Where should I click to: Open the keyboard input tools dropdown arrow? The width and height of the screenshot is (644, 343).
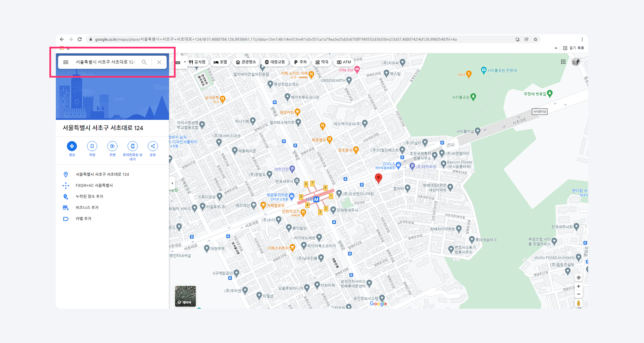(x=185, y=62)
